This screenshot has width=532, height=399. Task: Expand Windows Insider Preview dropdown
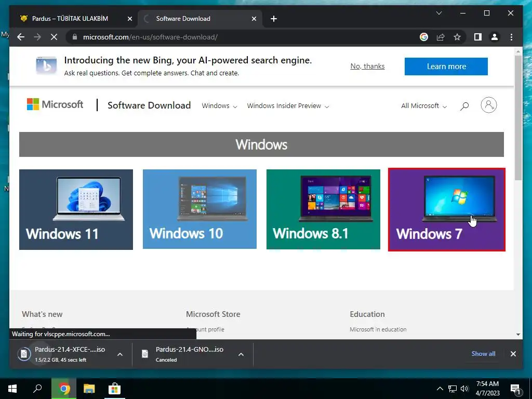point(288,106)
